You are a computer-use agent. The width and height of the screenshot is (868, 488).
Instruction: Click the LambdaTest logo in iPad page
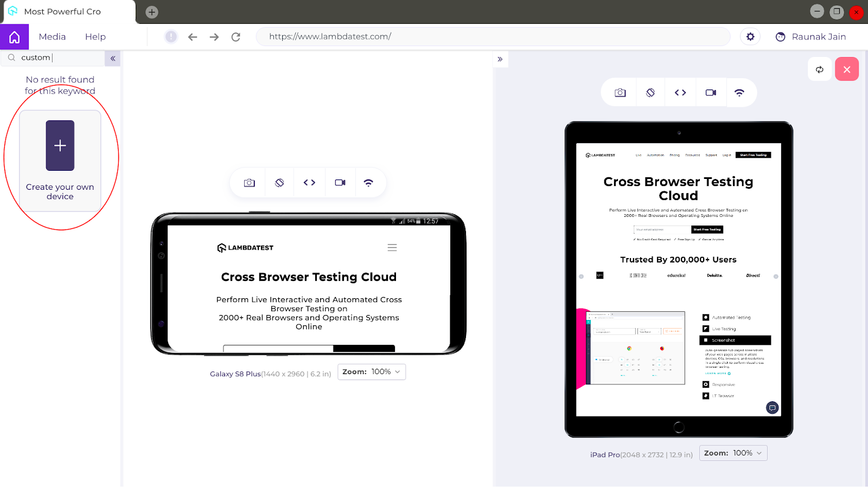click(601, 155)
